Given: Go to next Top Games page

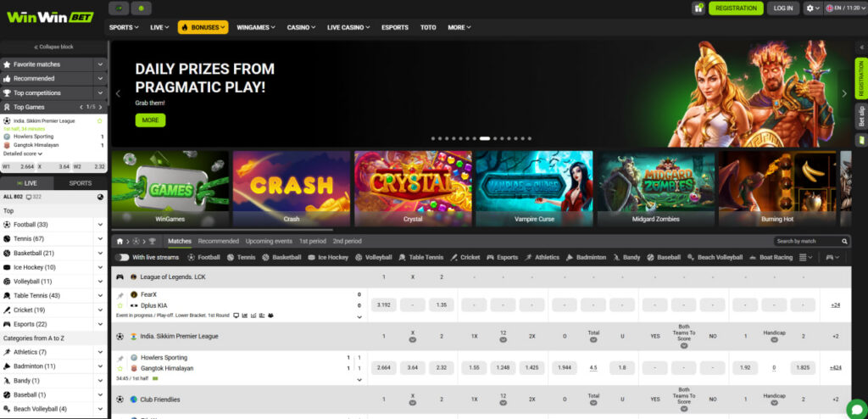Looking at the screenshot, I should click(x=100, y=107).
